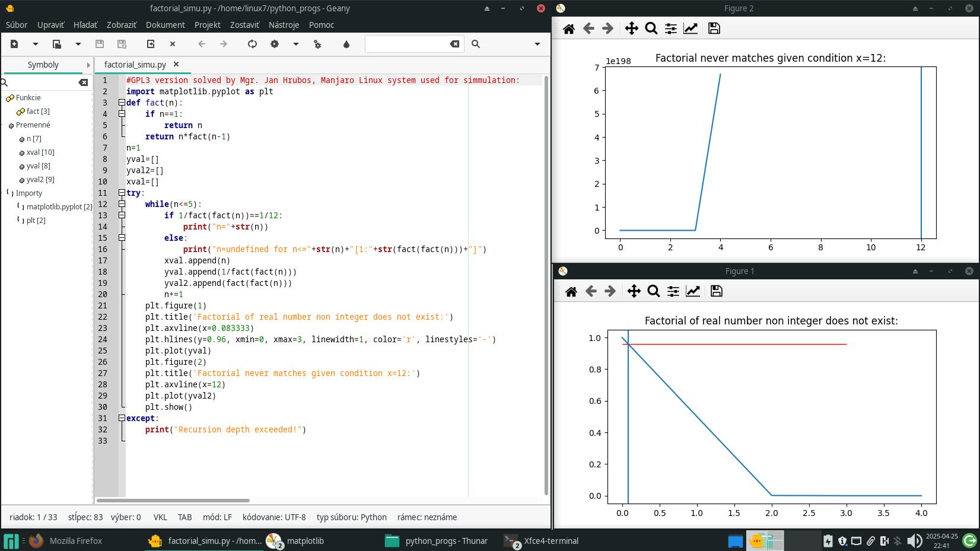The height and width of the screenshot is (551, 980).
Task: Click the New file icon in Geany toolbar
Action: [14, 44]
